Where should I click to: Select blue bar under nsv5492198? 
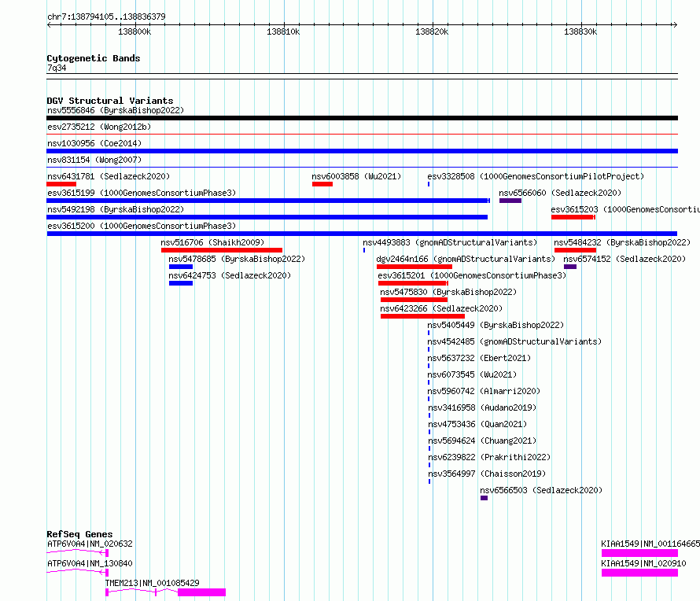(x=267, y=217)
